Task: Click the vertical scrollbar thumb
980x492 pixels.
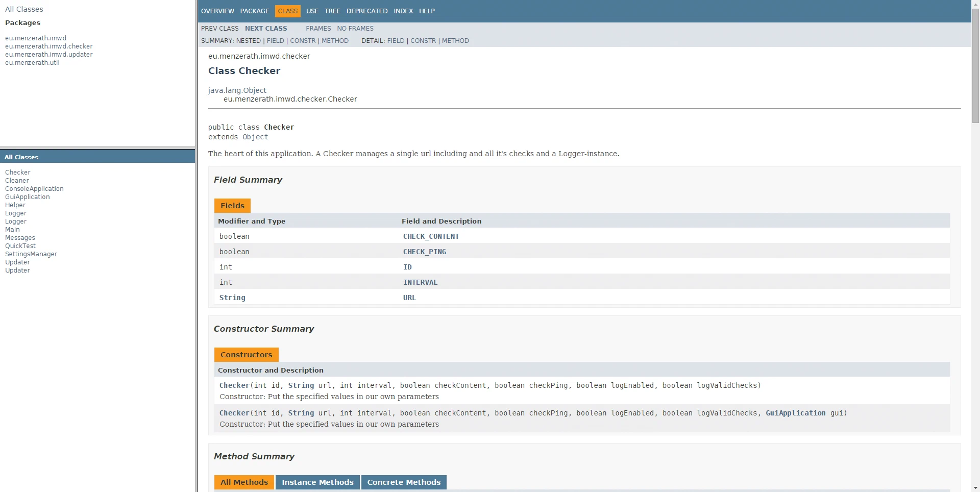Action: (x=975, y=65)
